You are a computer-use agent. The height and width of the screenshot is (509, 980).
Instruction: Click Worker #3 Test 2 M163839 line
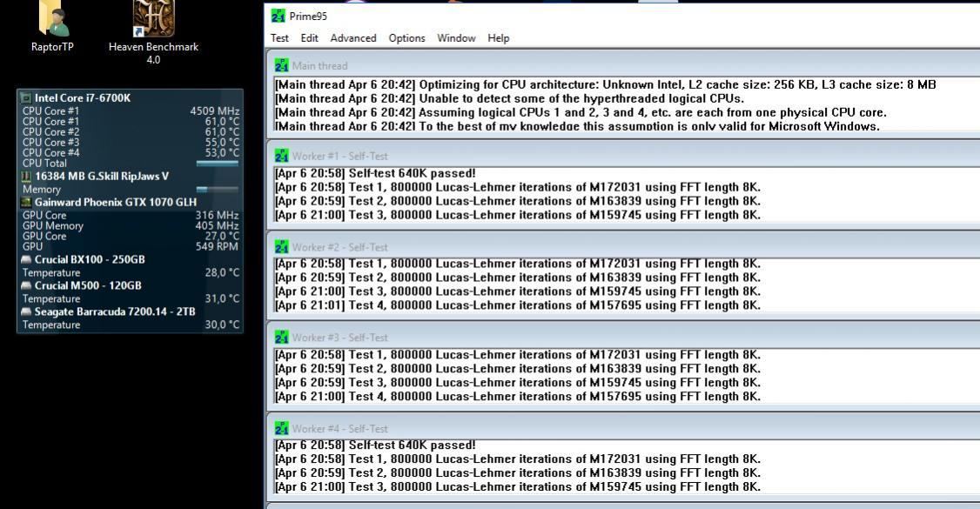[x=518, y=369]
